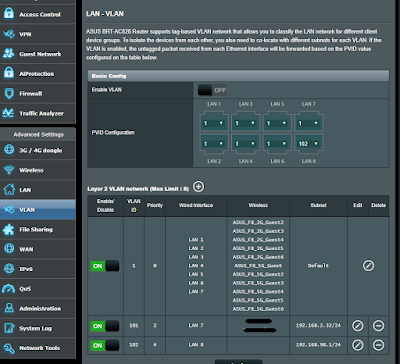Select the Wireless settings menu
The height and width of the screenshot is (364, 400).
(38, 170)
